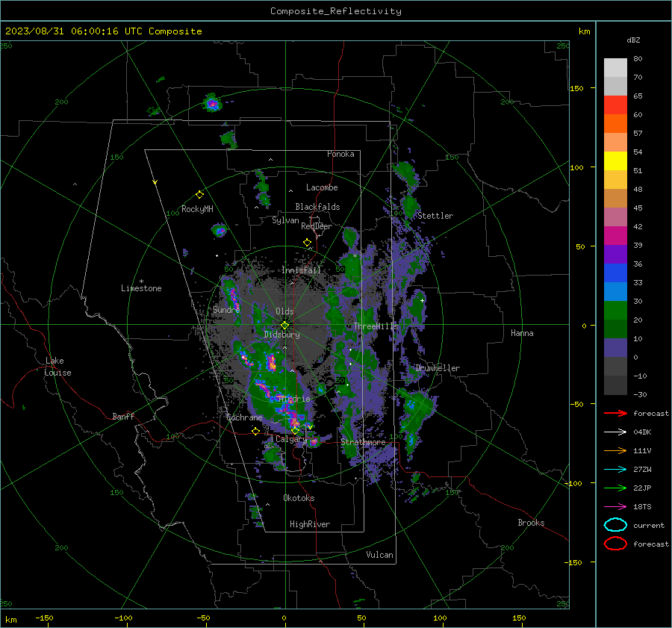Click the red swatch between 65 and 60 dBZ
Image resolution: width=672 pixels, height=628 pixels.
(x=615, y=105)
